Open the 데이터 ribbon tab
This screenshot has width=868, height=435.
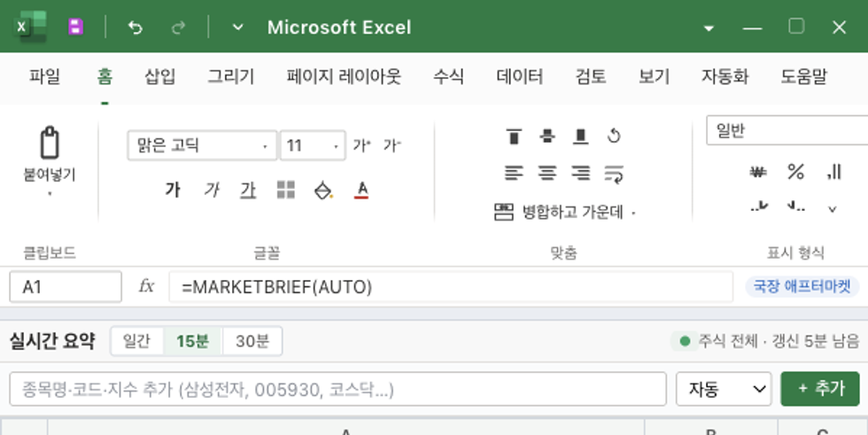tap(520, 76)
